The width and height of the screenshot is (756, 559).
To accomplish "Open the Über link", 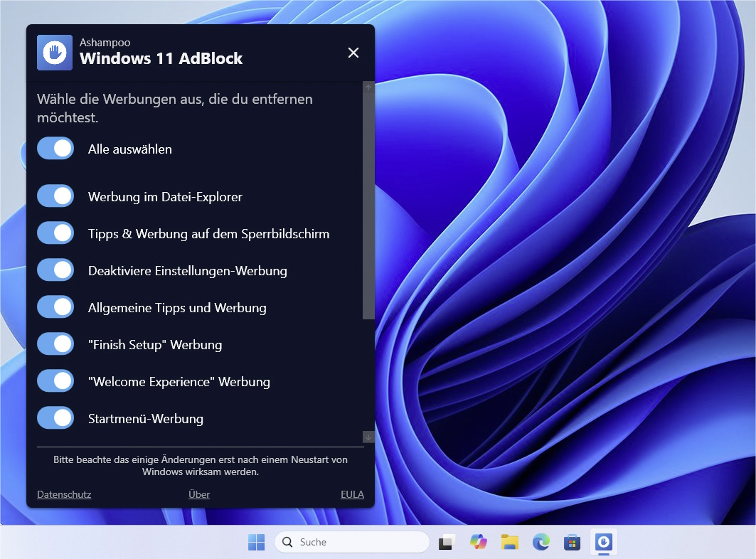I will [x=199, y=494].
